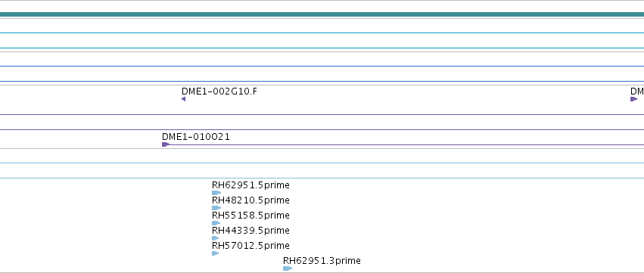The image size is (644, 273).
Task: Click the thick teal bar at top
Action: point(322,14)
